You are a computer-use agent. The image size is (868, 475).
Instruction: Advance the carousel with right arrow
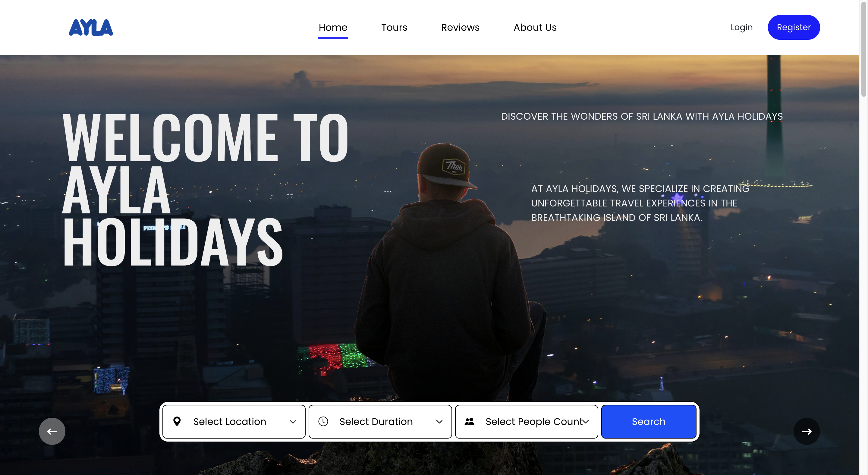(806, 431)
